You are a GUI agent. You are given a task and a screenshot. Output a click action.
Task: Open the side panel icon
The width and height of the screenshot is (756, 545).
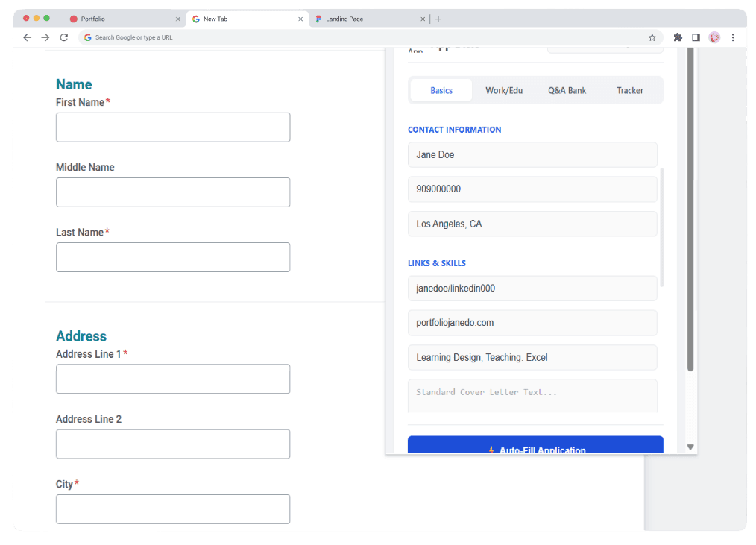pos(696,37)
